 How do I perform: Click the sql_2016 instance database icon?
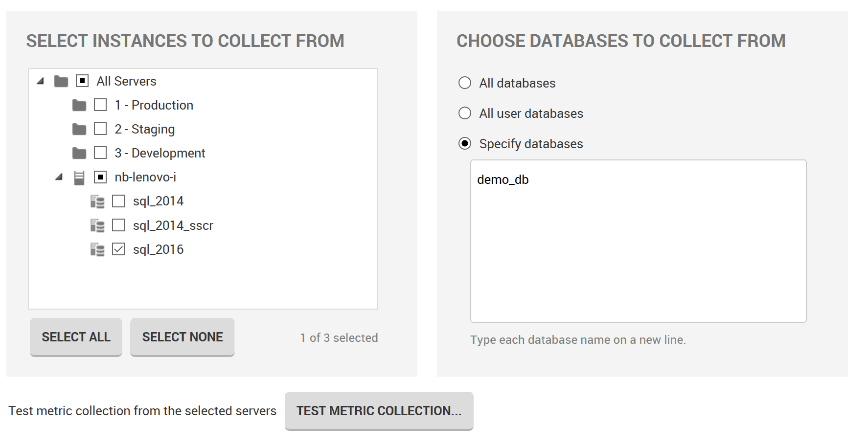97,249
